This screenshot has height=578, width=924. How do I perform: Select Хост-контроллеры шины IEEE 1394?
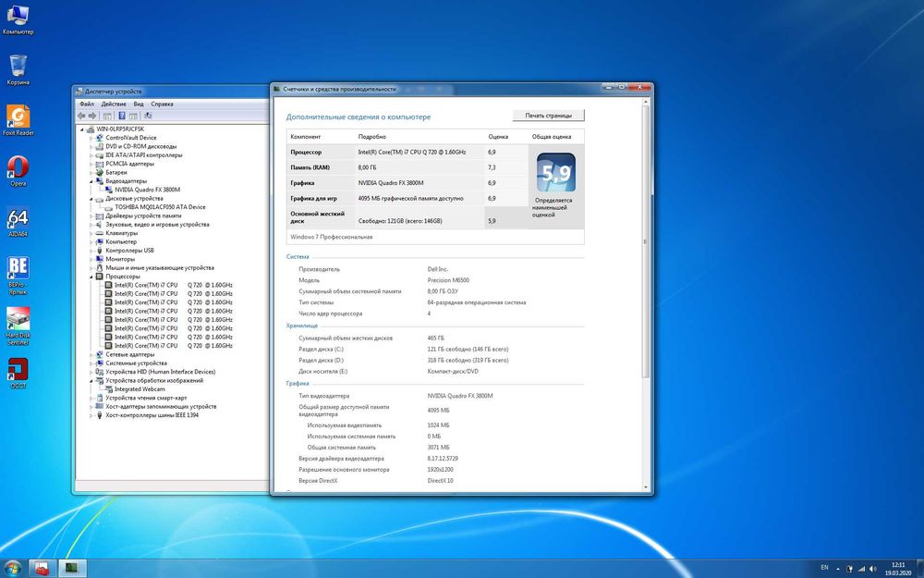(x=152, y=415)
